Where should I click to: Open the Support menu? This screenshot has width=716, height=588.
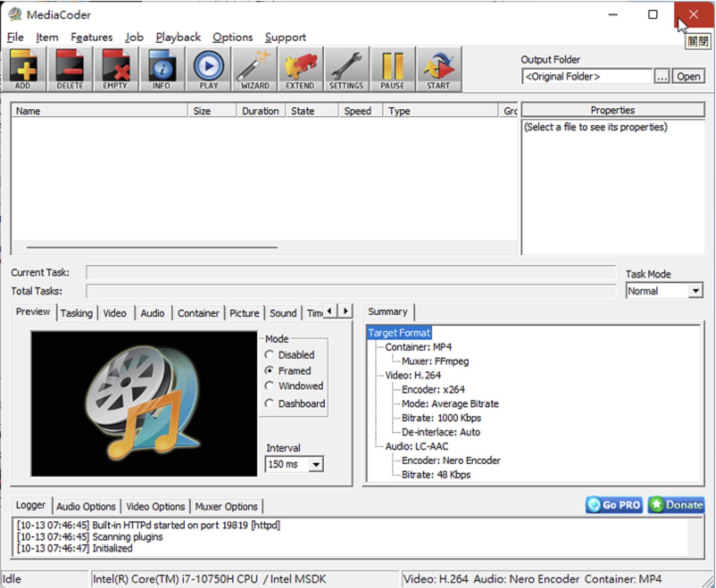286,37
